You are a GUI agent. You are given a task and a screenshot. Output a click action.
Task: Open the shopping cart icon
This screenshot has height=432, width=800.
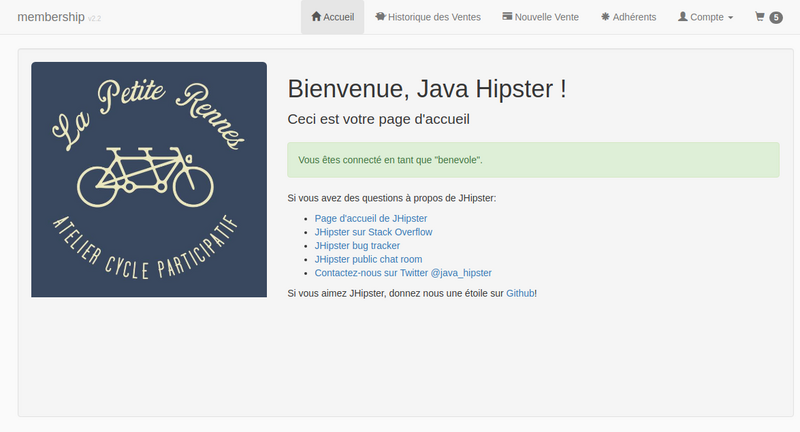760,17
